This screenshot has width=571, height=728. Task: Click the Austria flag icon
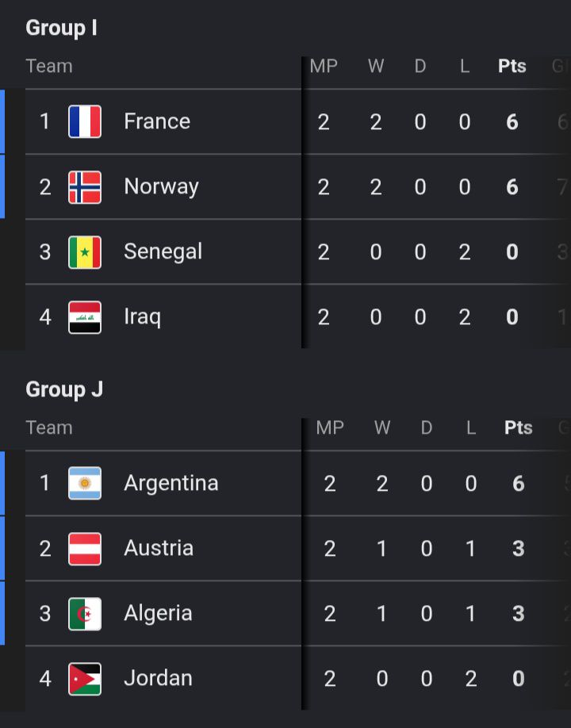pyautogui.click(x=85, y=549)
